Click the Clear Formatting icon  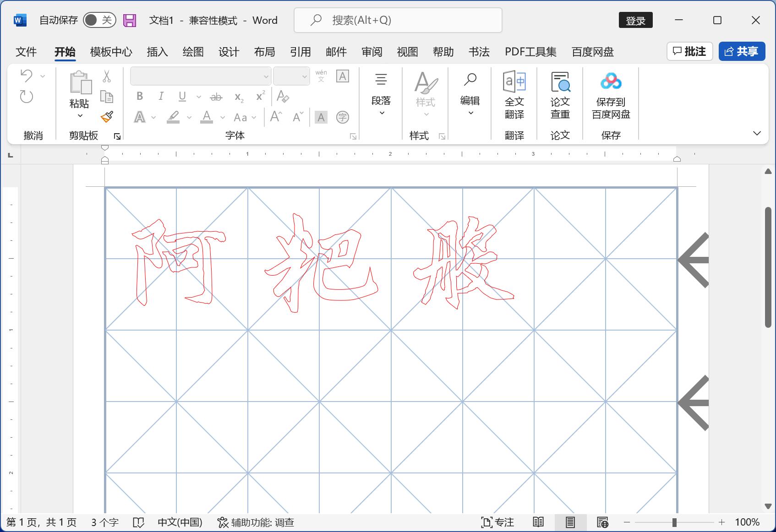coord(283,97)
